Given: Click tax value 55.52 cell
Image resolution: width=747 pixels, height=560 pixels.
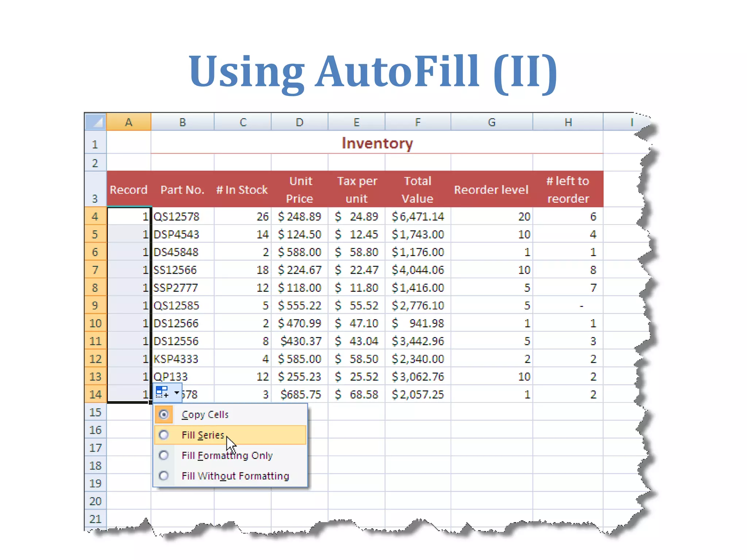Looking at the screenshot, I should [x=356, y=305].
